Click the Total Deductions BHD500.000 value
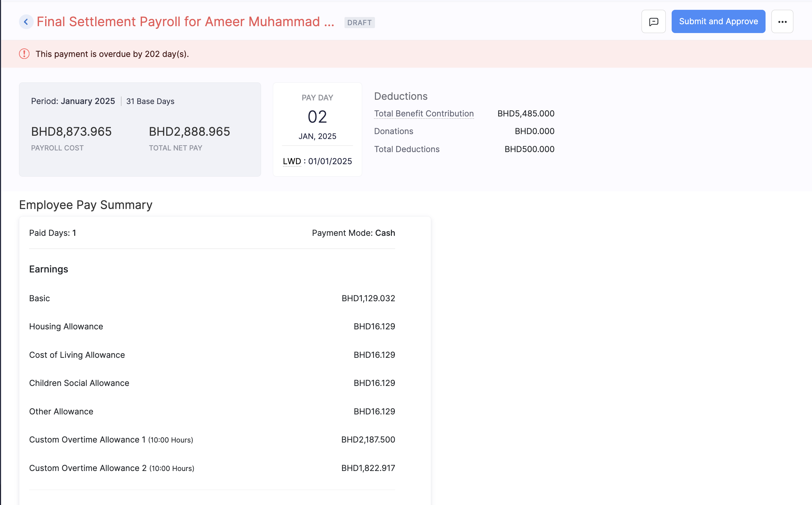 (x=529, y=149)
